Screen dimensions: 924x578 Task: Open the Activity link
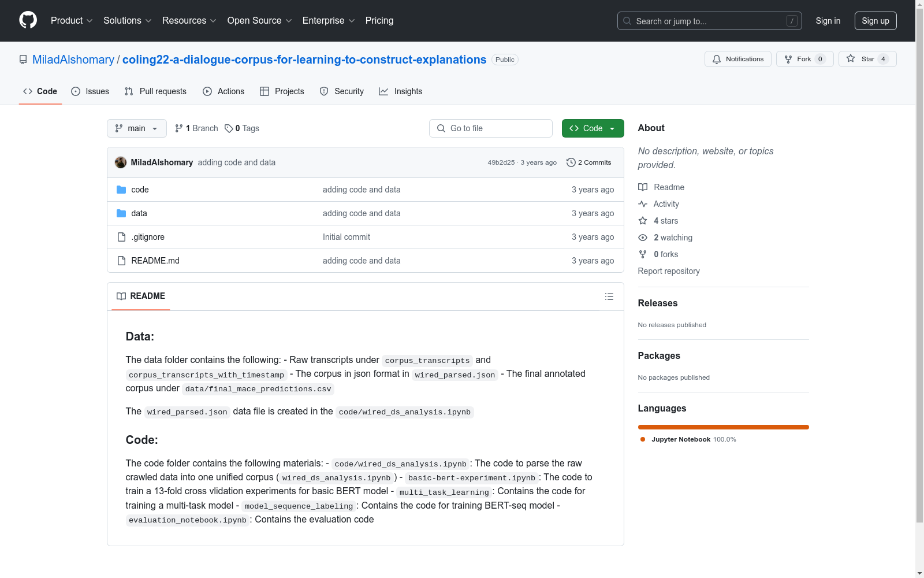[658, 204]
